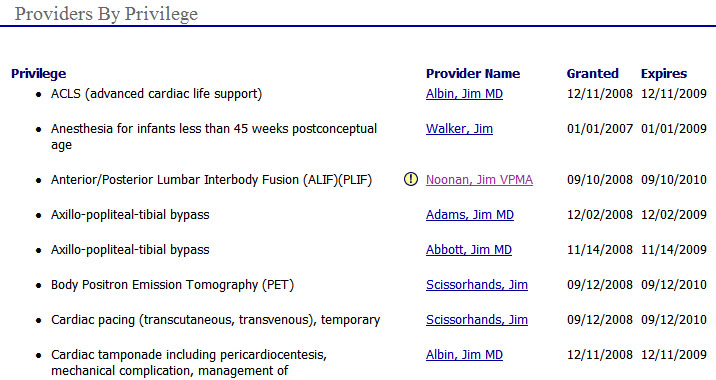Click the 09/10/2008 granted date for Noonan
The width and height of the screenshot is (716, 380).
point(600,179)
